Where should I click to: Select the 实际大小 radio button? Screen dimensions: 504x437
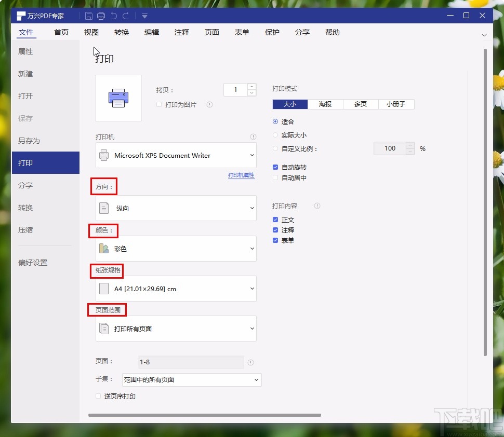[275, 134]
